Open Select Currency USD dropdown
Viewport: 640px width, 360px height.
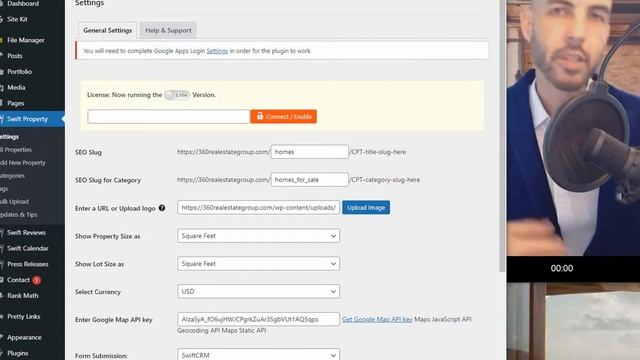(258, 291)
